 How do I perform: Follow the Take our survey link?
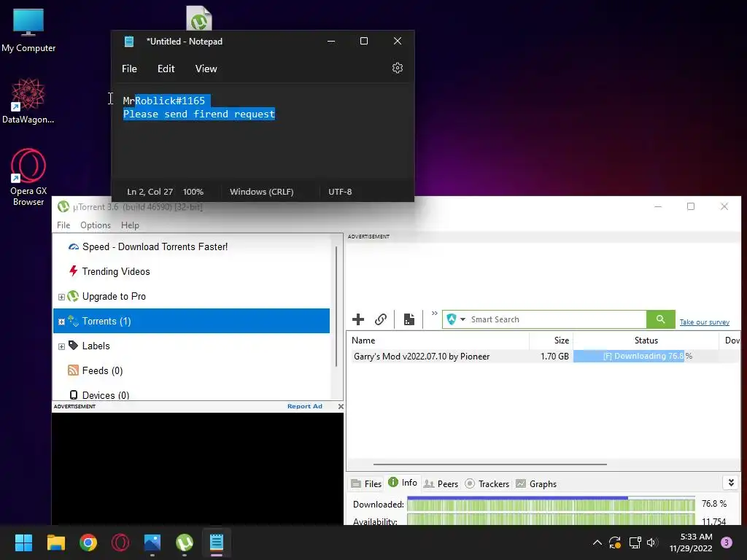(704, 322)
